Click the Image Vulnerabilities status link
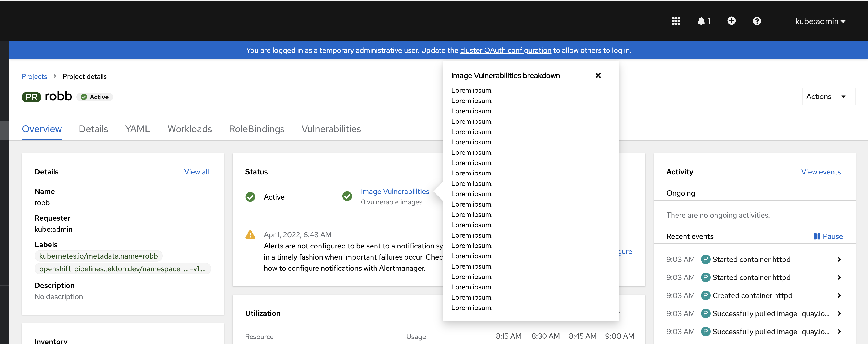868x344 pixels. (x=394, y=191)
